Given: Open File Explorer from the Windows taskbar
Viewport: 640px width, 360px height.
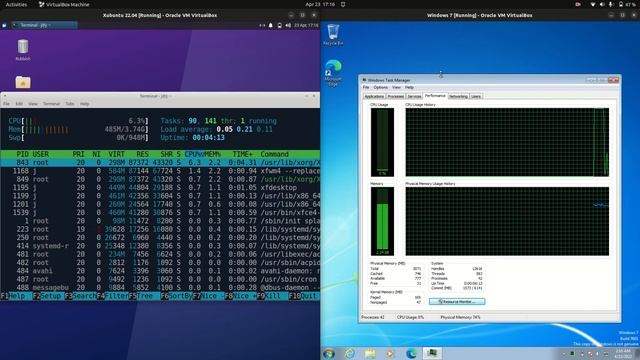Looking at the screenshot, I should tap(370, 353).
